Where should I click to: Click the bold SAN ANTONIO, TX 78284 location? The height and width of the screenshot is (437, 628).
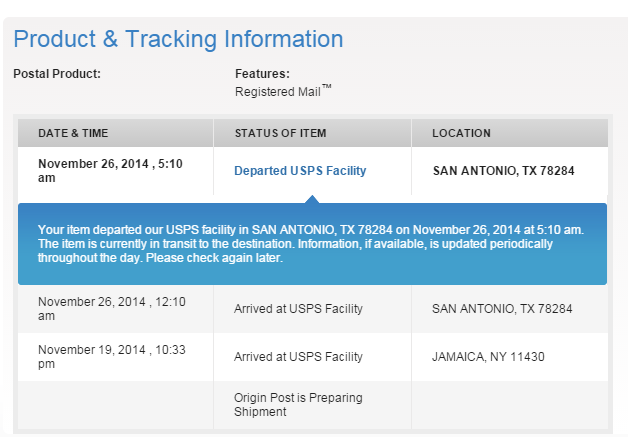(503, 171)
